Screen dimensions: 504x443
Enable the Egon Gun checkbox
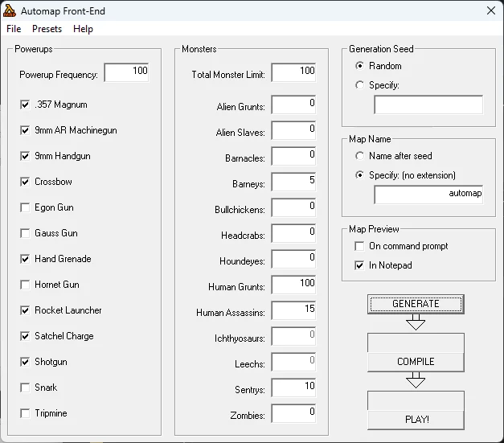pos(25,207)
